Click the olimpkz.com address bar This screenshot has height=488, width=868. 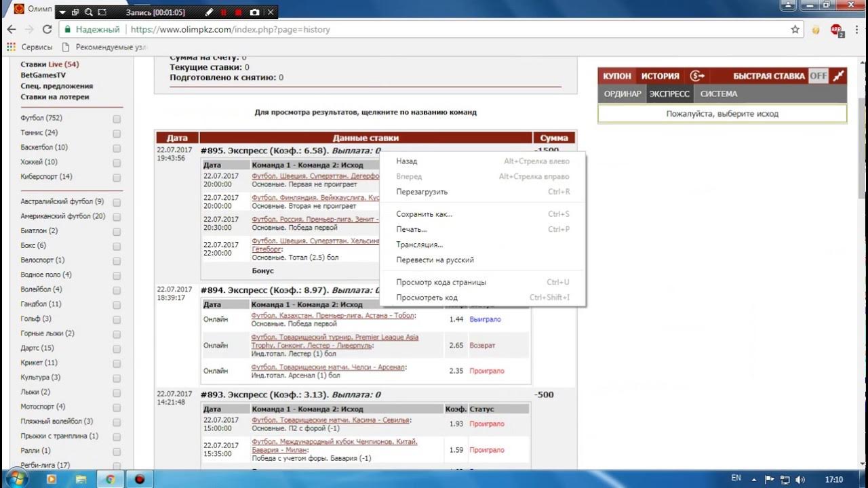[431, 30]
